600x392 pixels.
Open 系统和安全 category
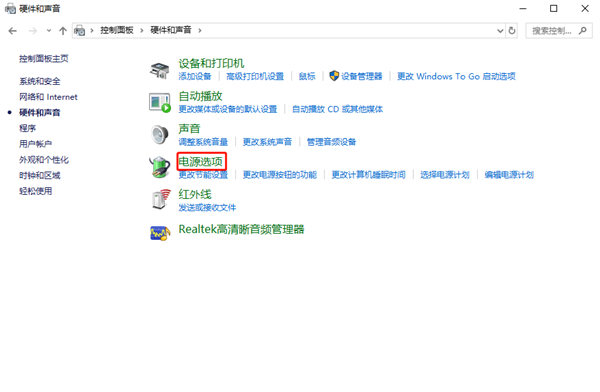(40, 81)
